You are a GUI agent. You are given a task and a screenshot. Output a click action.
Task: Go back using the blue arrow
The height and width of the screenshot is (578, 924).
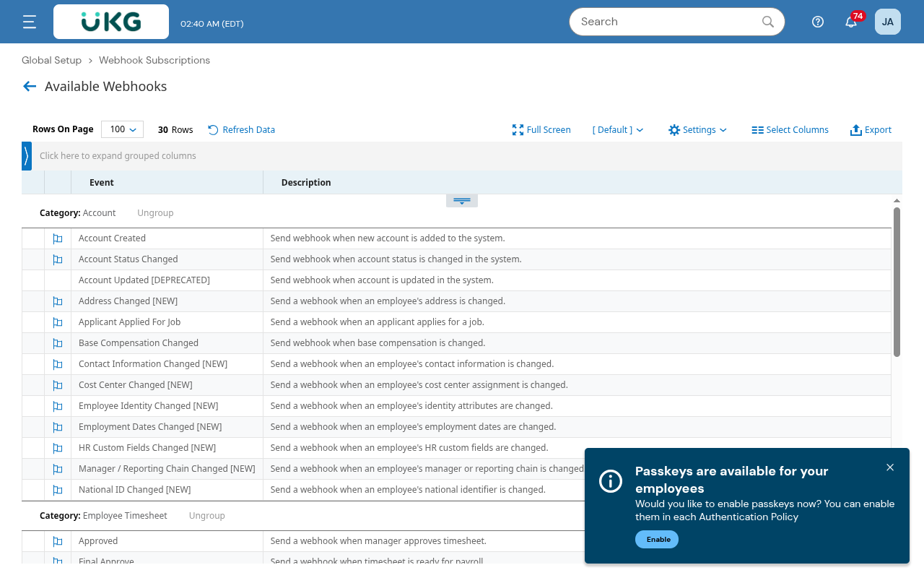[x=30, y=87]
